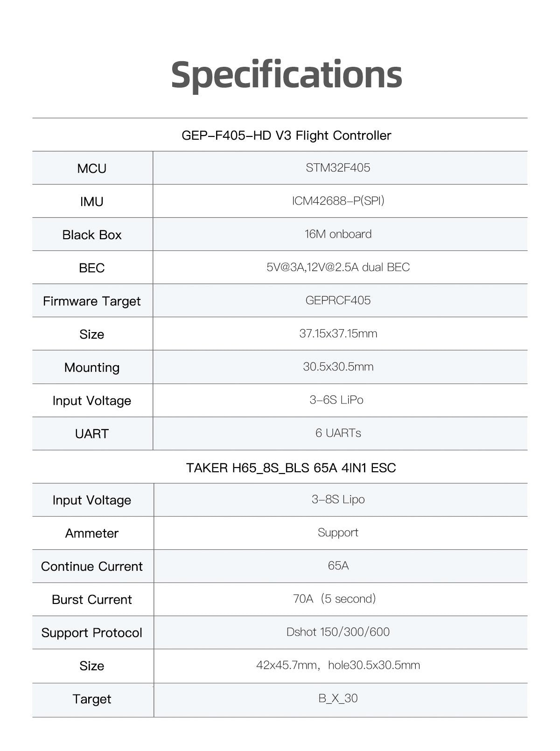The height and width of the screenshot is (751, 560).
Task: Select the STM32F405 value
Action: click(338, 168)
